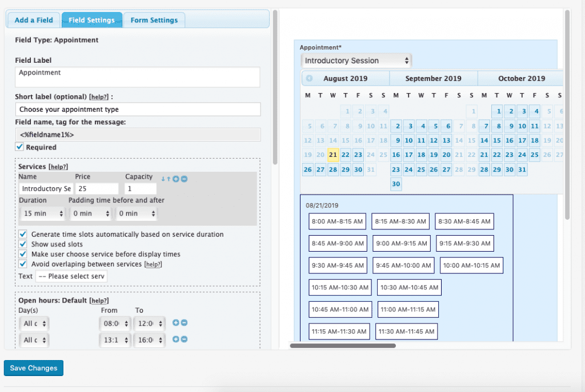Open the Form Settings tab

154,19
